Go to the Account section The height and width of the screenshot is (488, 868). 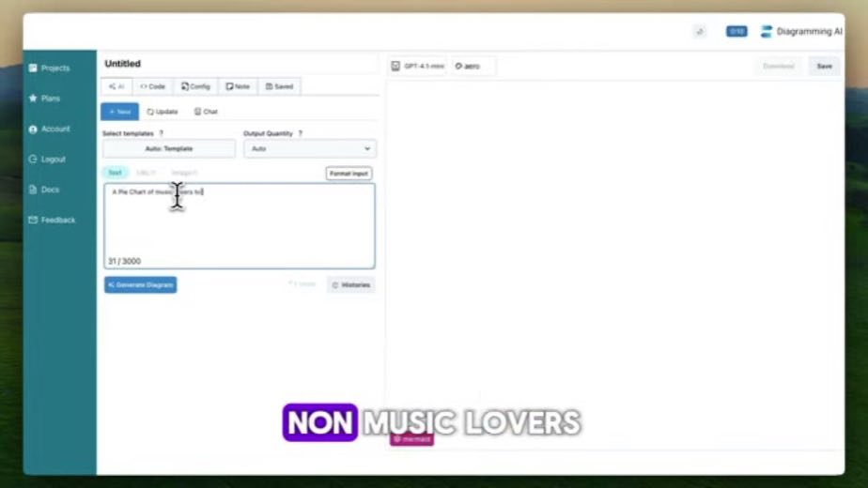point(49,129)
